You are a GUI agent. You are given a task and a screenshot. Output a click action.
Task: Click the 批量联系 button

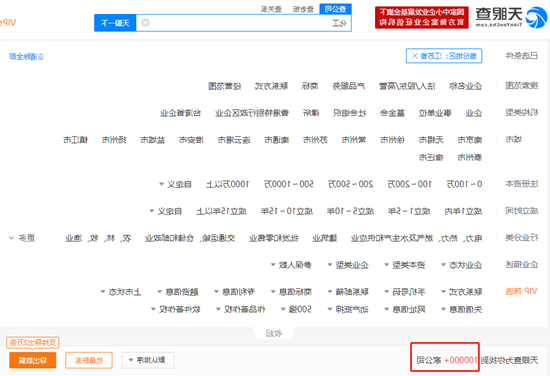(x=89, y=360)
